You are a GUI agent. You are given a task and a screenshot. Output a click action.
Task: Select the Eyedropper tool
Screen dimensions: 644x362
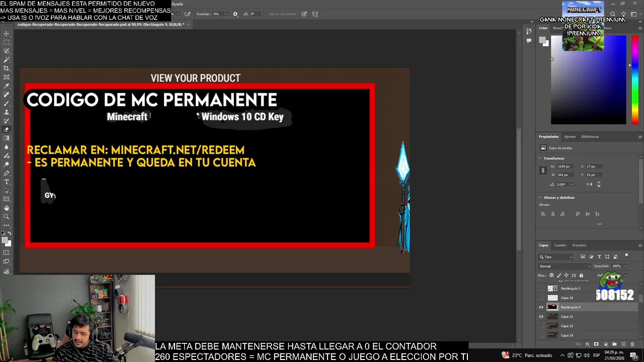[7, 86]
